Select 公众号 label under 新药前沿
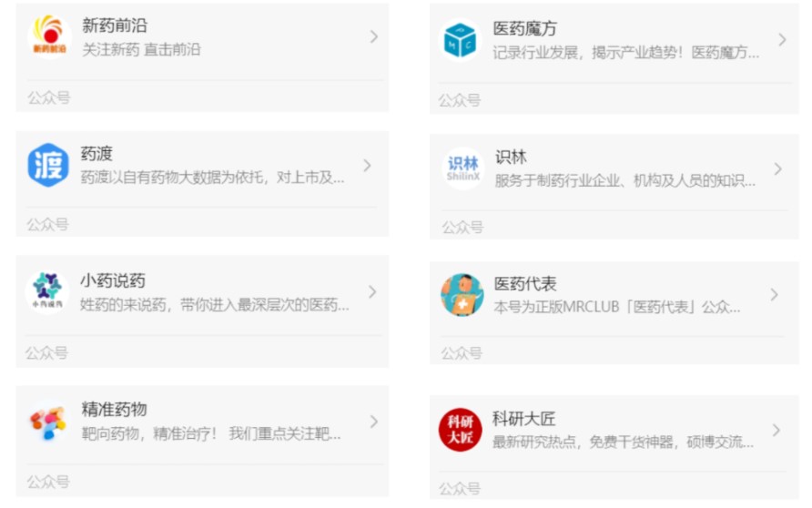The width and height of the screenshot is (812, 508). click(x=48, y=97)
